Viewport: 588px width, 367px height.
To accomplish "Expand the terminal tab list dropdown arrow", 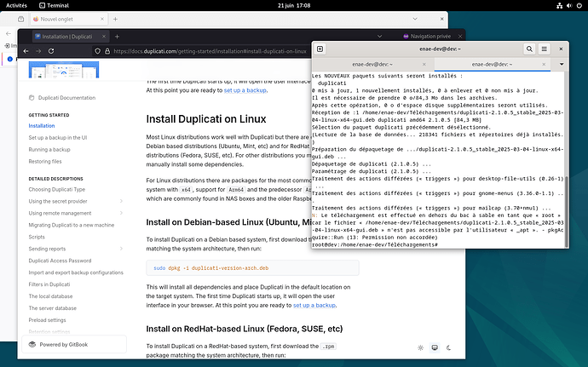I will (562, 64).
